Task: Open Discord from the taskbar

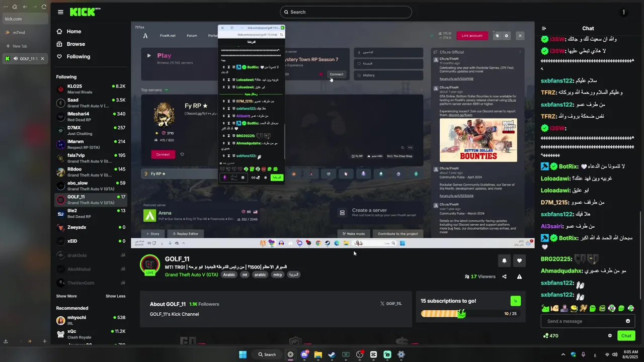Action: click(304, 354)
